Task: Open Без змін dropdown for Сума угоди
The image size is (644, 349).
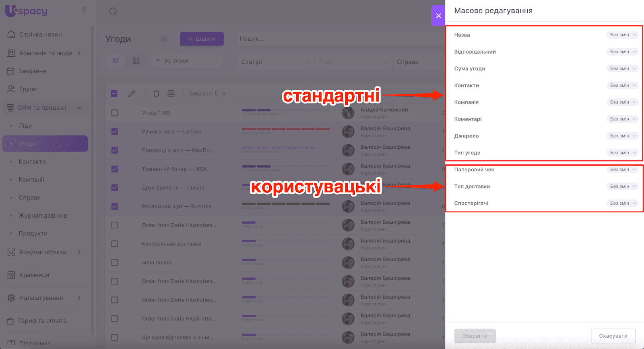Action: pos(622,69)
